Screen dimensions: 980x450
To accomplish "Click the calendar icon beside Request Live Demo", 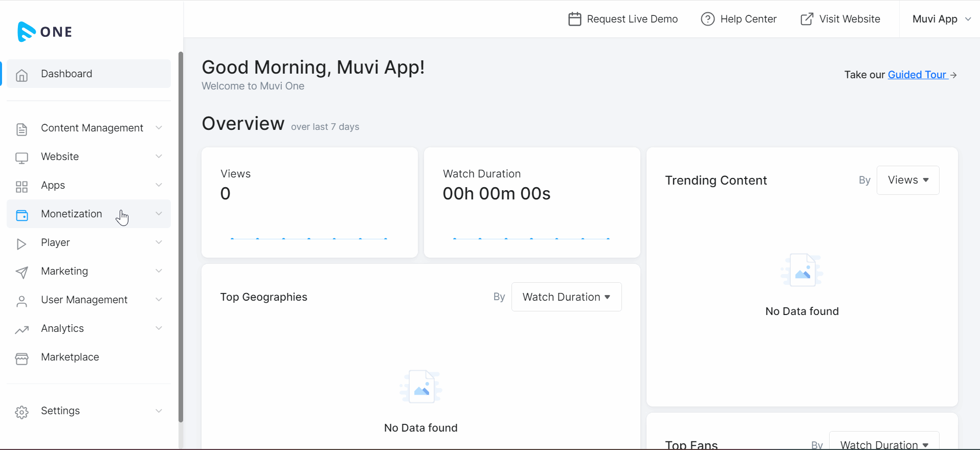I will (575, 19).
